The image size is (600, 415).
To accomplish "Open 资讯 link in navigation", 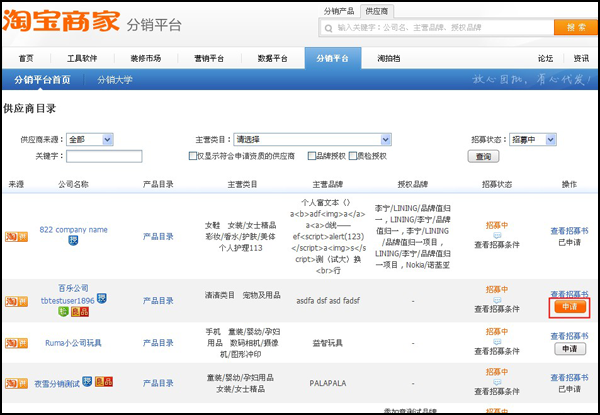I will point(581,59).
